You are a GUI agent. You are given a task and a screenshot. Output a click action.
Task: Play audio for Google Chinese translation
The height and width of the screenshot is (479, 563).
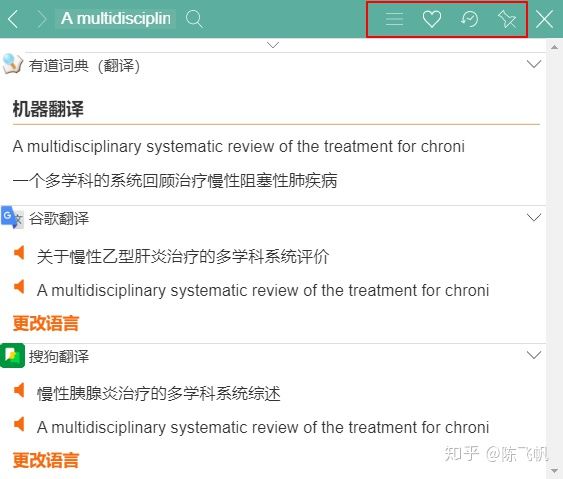click(19, 253)
